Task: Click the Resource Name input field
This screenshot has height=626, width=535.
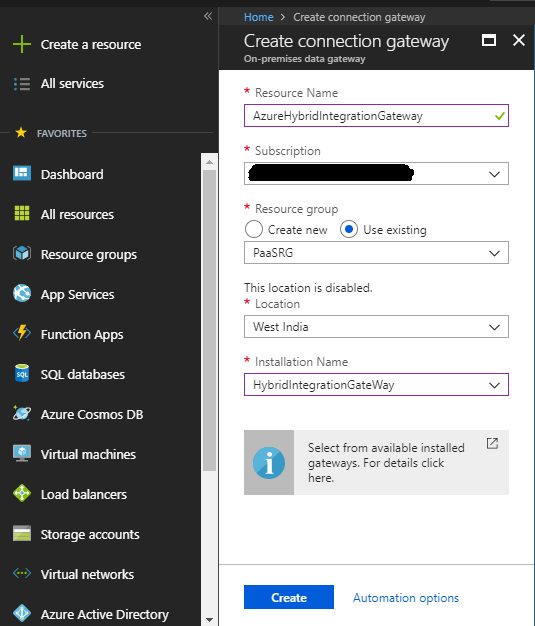Action: [376, 116]
